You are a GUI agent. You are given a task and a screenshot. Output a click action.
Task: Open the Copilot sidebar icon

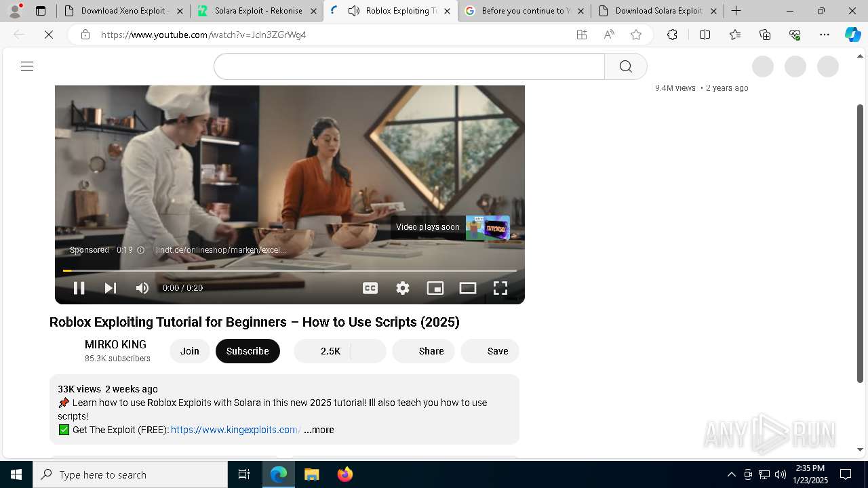pos(853,35)
